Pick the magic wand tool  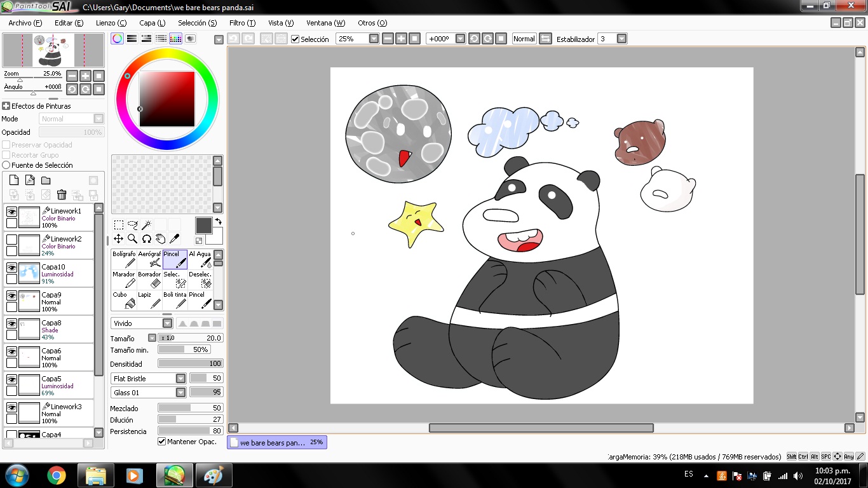point(147,225)
